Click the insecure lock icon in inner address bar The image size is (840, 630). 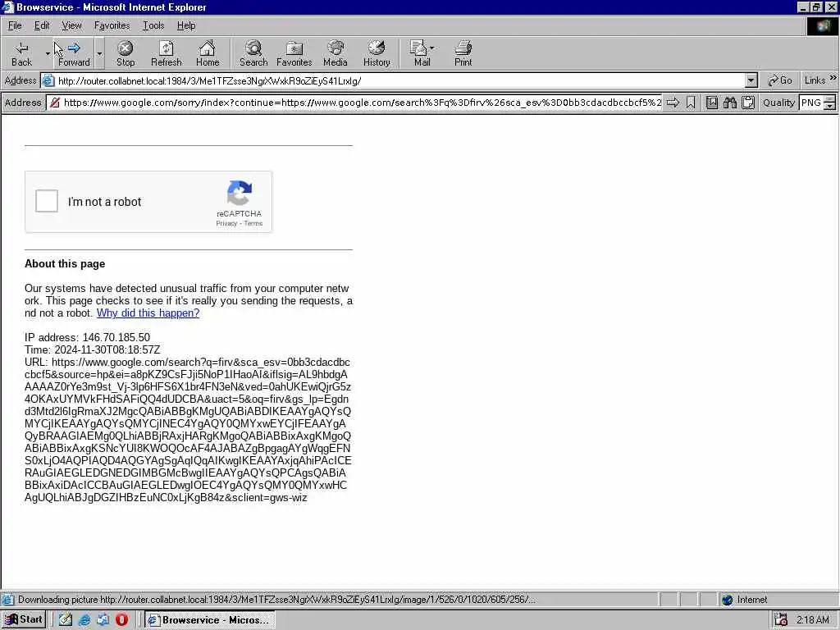55,103
